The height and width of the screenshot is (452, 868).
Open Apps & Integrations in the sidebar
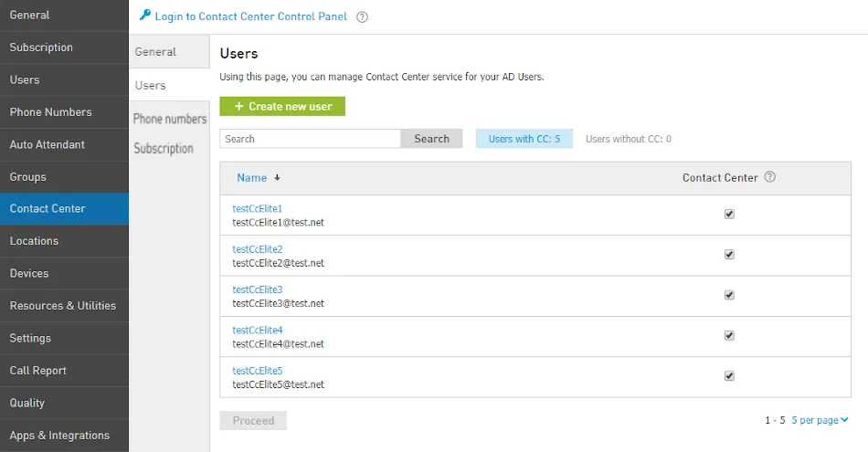point(64,436)
